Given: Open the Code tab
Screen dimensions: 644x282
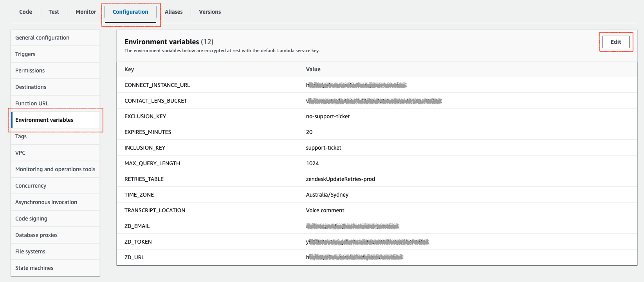Looking at the screenshot, I should pyautogui.click(x=25, y=12).
